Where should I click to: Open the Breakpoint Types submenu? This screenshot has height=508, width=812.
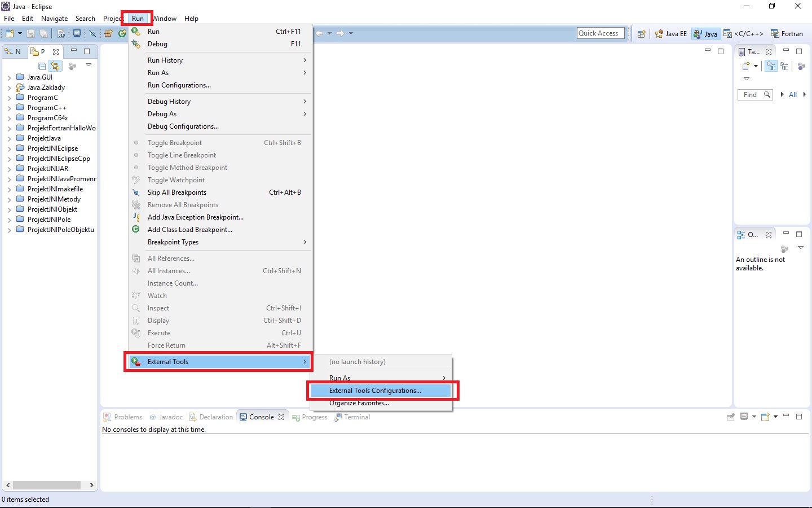click(x=173, y=242)
